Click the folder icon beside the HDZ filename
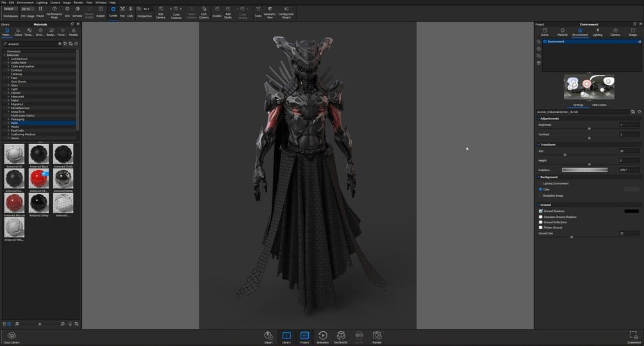This screenshot has height=346, width=644. pos(633,111)
